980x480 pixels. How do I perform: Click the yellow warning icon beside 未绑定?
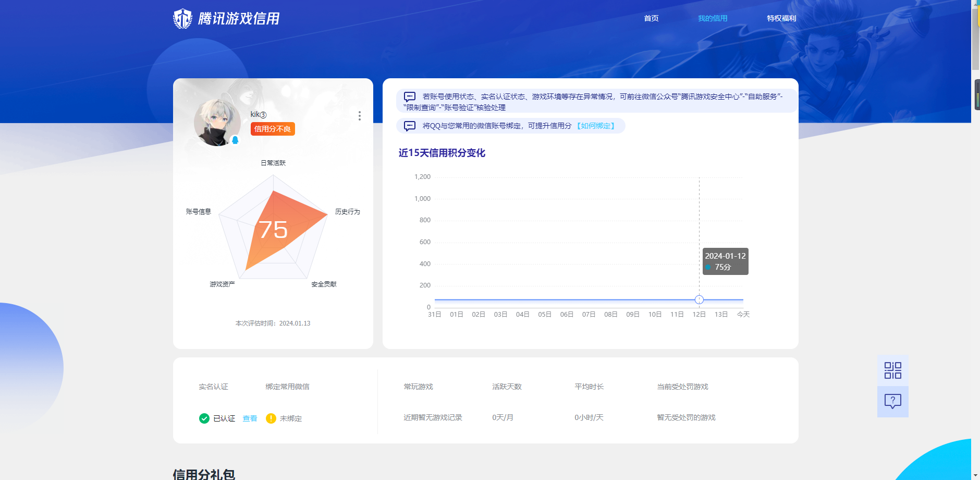[271, 418]
